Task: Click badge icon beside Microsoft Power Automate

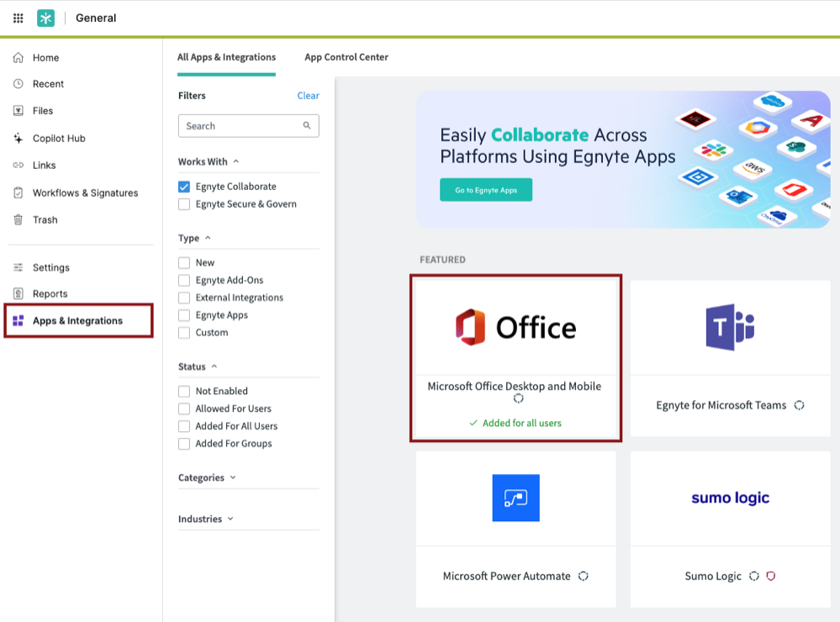Action: 584,576
